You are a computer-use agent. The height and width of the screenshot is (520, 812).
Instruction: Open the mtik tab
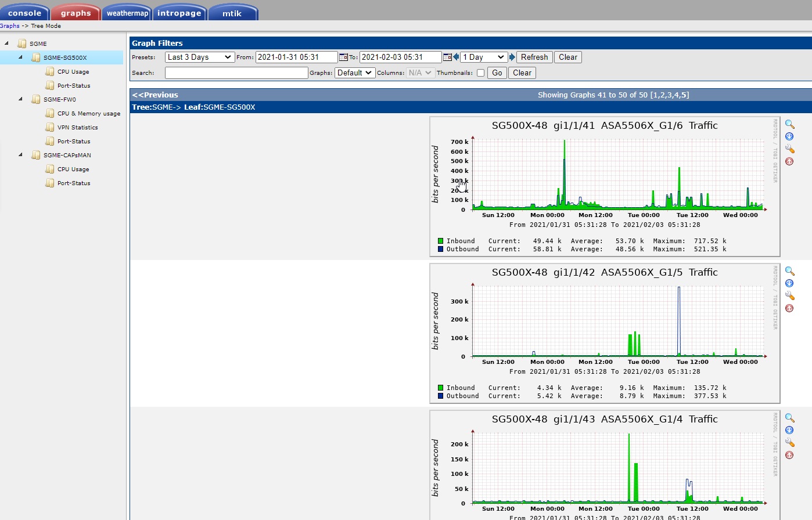tap(232, 13)
